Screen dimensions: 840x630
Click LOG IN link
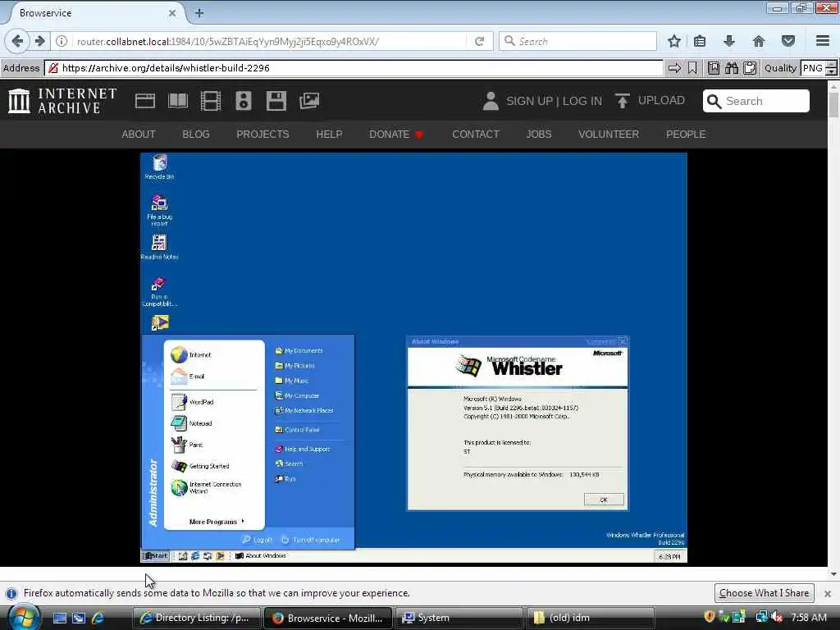coord(582,101)
